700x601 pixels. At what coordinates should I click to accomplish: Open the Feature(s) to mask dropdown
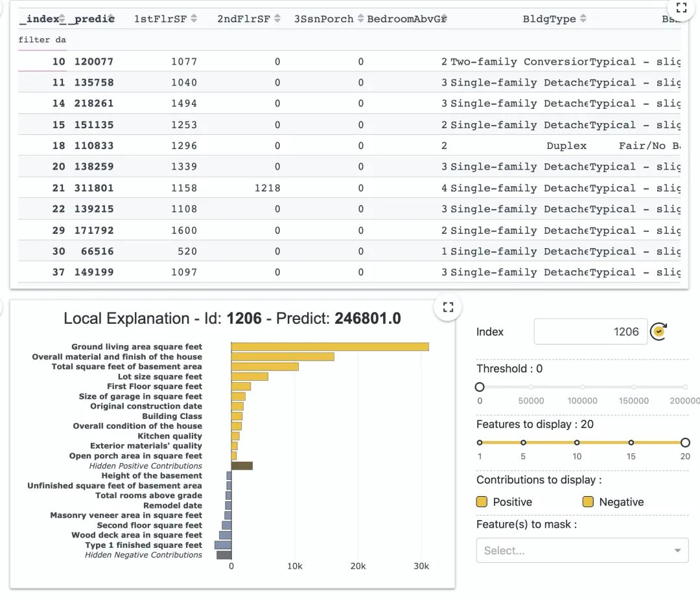(x=582, y=550)
